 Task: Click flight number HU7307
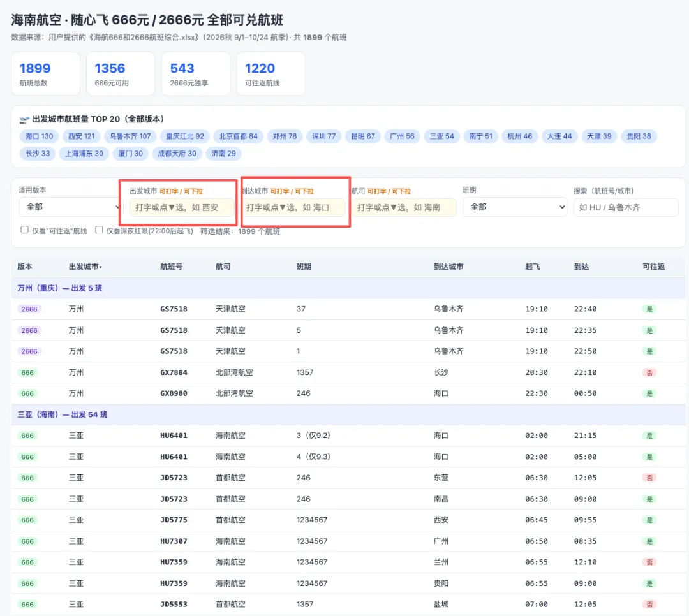coord(174,541)
